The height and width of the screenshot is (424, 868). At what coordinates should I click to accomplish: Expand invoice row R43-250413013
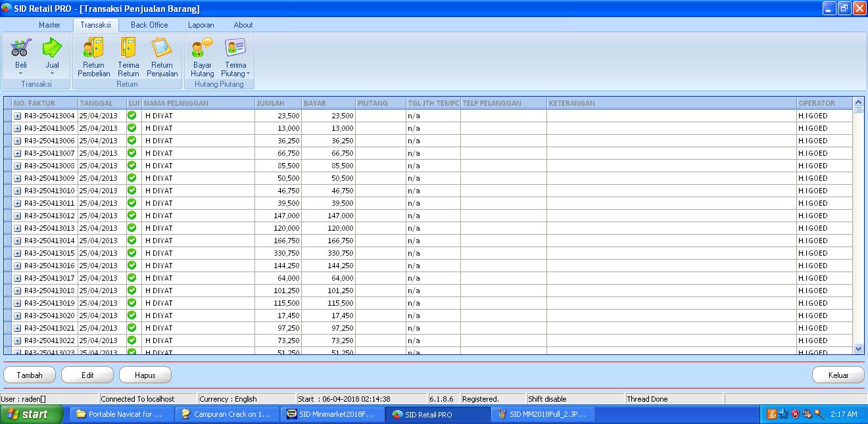point(18,228)
